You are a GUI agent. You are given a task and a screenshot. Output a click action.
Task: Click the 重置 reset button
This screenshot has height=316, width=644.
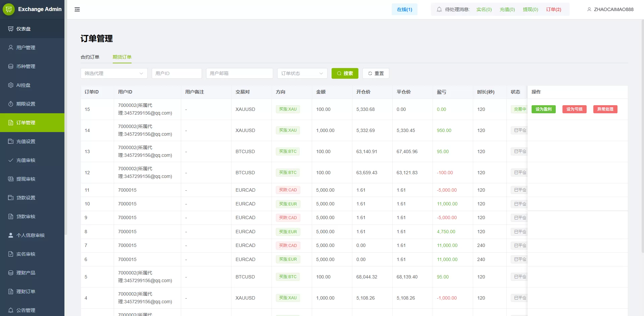(376, 73)
